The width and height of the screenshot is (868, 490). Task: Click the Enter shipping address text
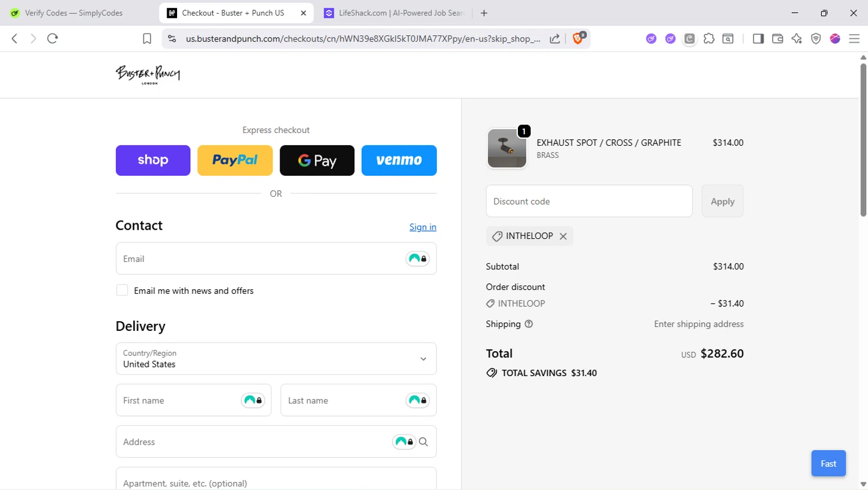tap(699, 324)
